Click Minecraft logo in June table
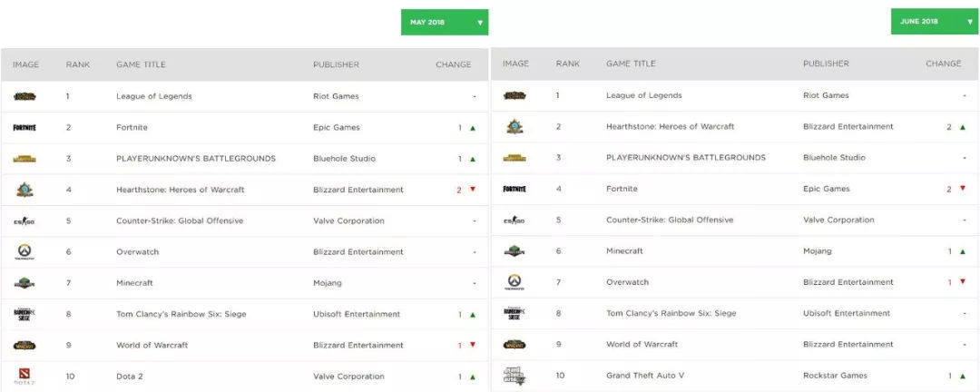The width and height of the screenshot is (980, 392). (x=515, y=251)
